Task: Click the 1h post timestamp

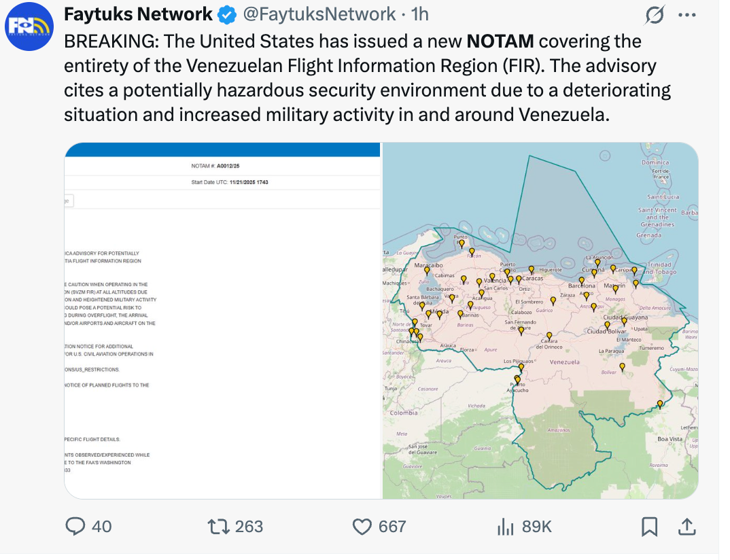Action: (420, 14)
